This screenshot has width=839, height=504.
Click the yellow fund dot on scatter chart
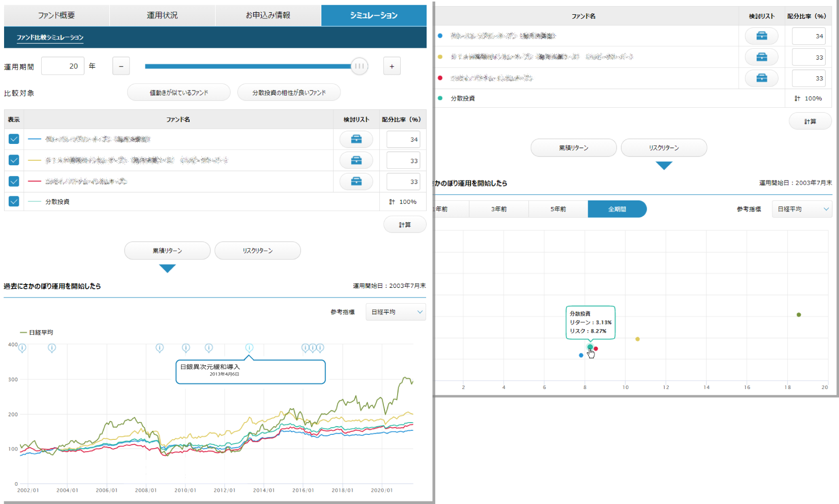click(x=638, y=339)
